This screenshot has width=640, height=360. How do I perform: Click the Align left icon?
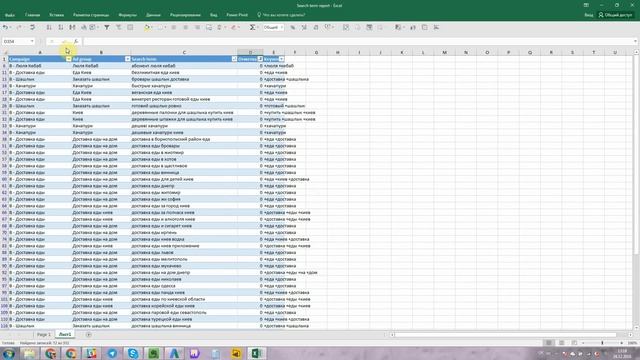[173, 27]
